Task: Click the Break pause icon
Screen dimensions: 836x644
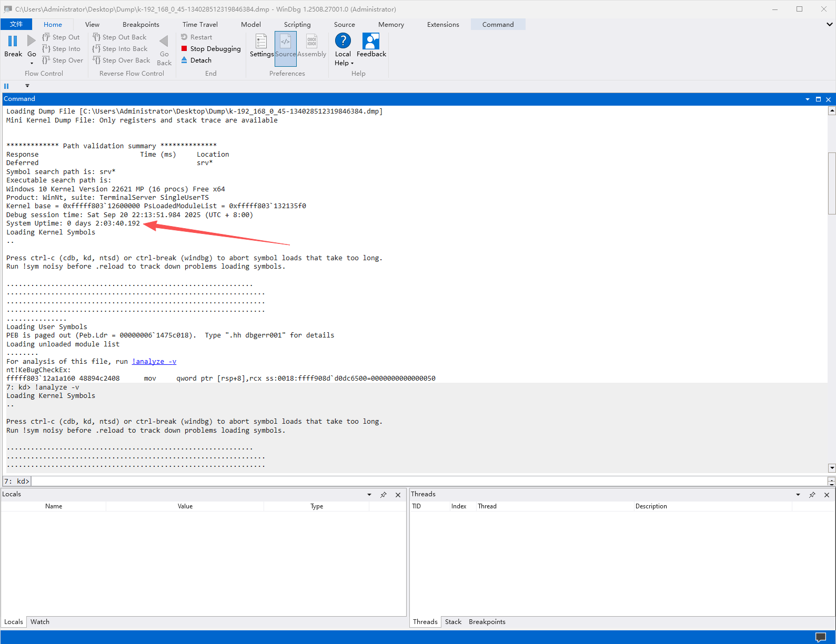Action: [x=13, y=41]
